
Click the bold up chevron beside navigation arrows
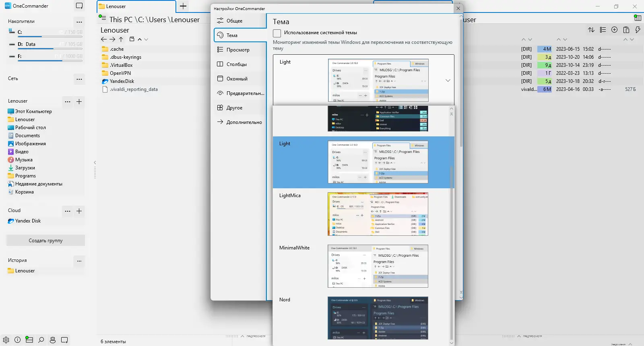tap(140, 39)
